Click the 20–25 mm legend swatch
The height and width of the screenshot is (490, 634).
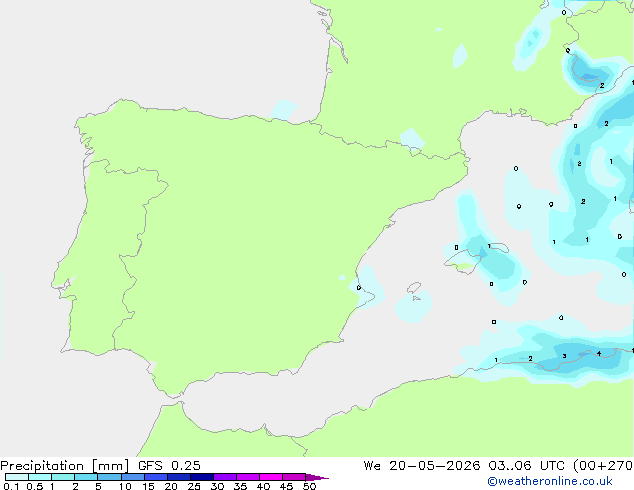(178, 477)
